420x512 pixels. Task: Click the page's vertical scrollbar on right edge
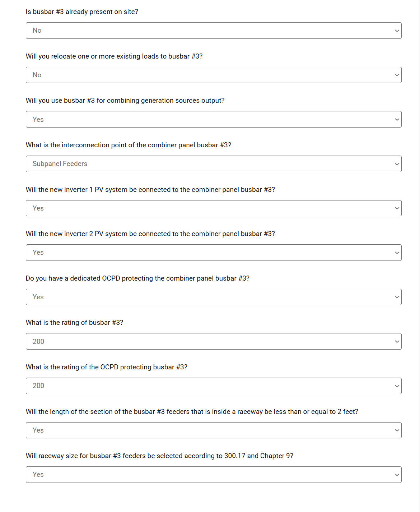pyautogui.click(x=419, y=256)
